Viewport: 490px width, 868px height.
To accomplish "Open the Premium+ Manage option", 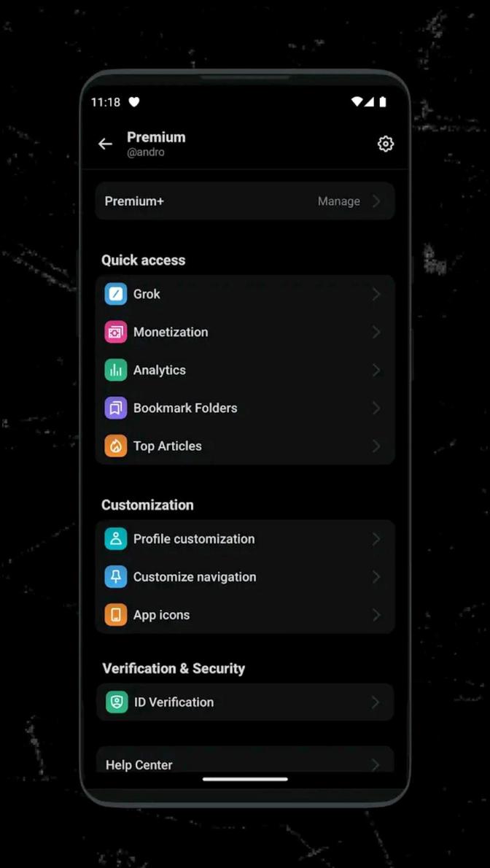I will click(x=338, y=201).
